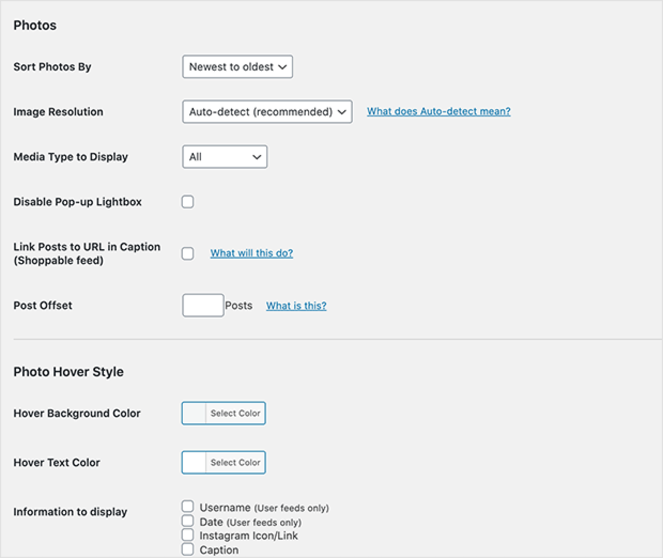Enable Disable Pop-up Lightbox checkbox
Viewport: 663px width, 558px height.
coord(188,202)
